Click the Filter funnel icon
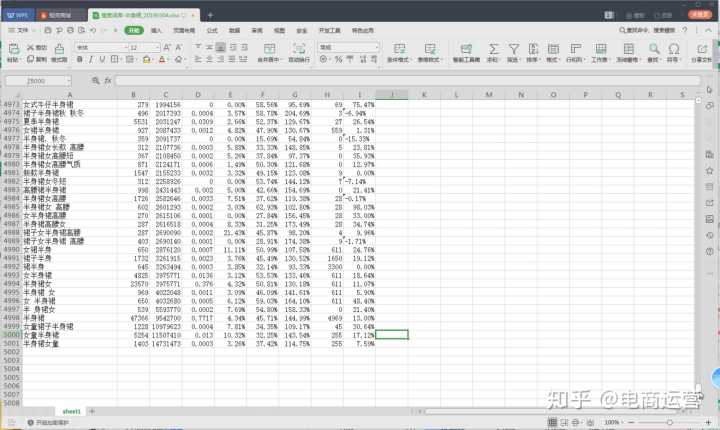Screen dimensions: 720x430 pos(513,49)
